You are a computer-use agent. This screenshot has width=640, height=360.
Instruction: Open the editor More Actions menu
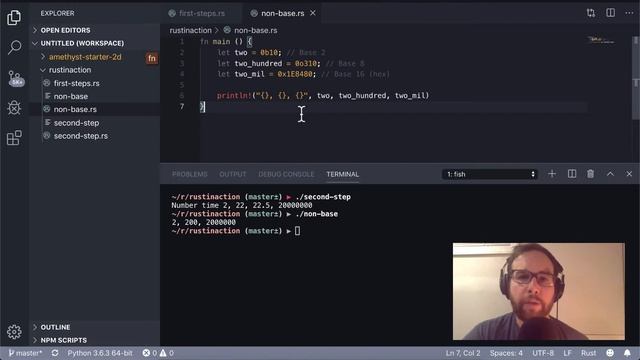tap(629, 13)
